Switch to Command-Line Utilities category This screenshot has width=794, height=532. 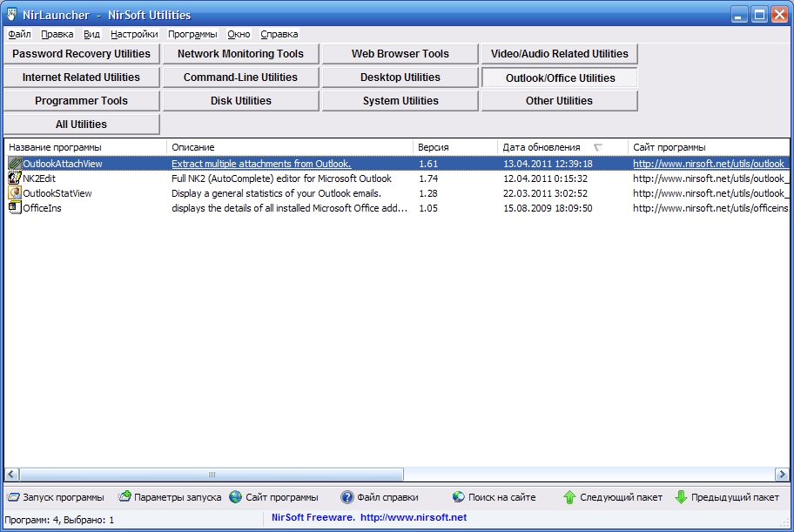click(240, 77)
